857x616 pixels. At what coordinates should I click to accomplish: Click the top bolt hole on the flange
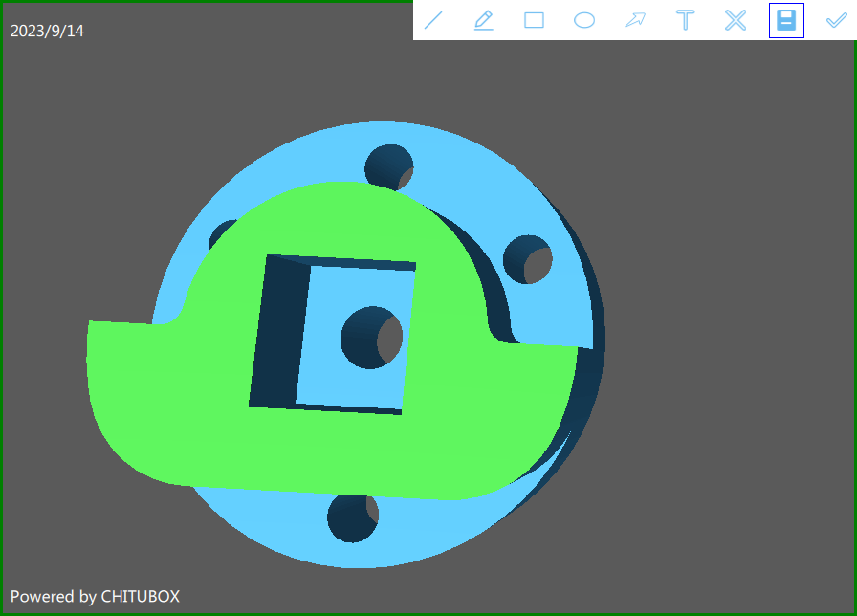pyautogui.click(x=388, y=166)
